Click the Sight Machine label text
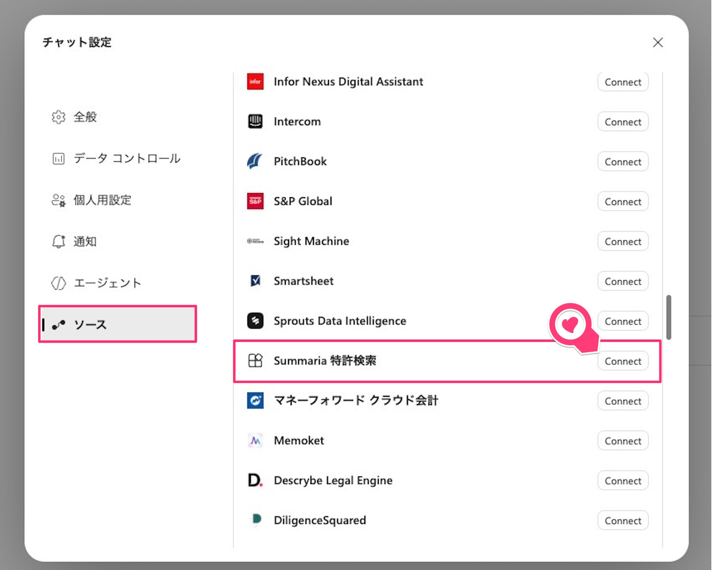Image resolution: width=728 pixels, height=570 pixels. 311,241
